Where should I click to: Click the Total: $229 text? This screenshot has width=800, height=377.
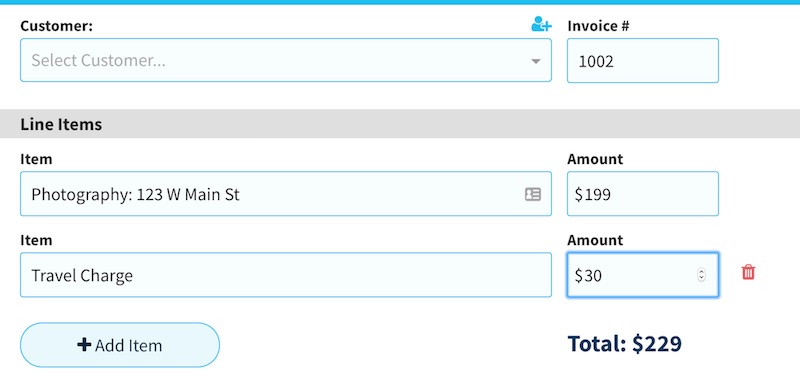coord(624,343)
